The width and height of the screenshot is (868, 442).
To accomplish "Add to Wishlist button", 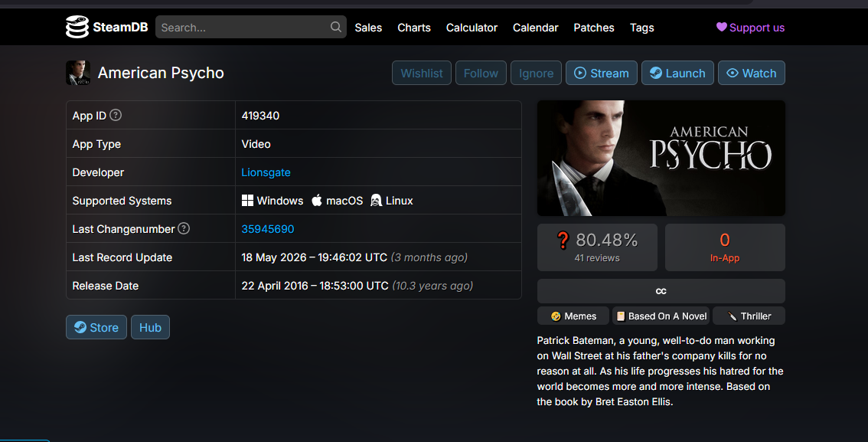I will pyautogui.click(x=422, y=73).
